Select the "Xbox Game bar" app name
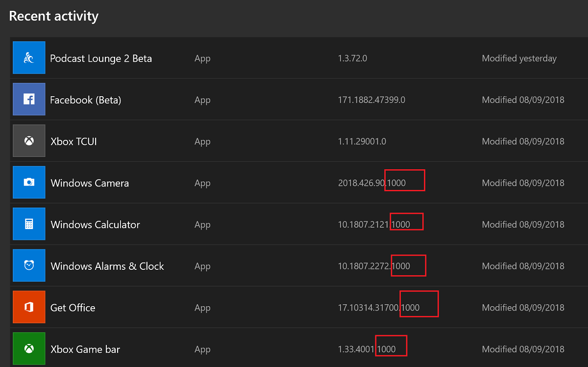Screen dimensions: 588x367 [x=85, y=349]
